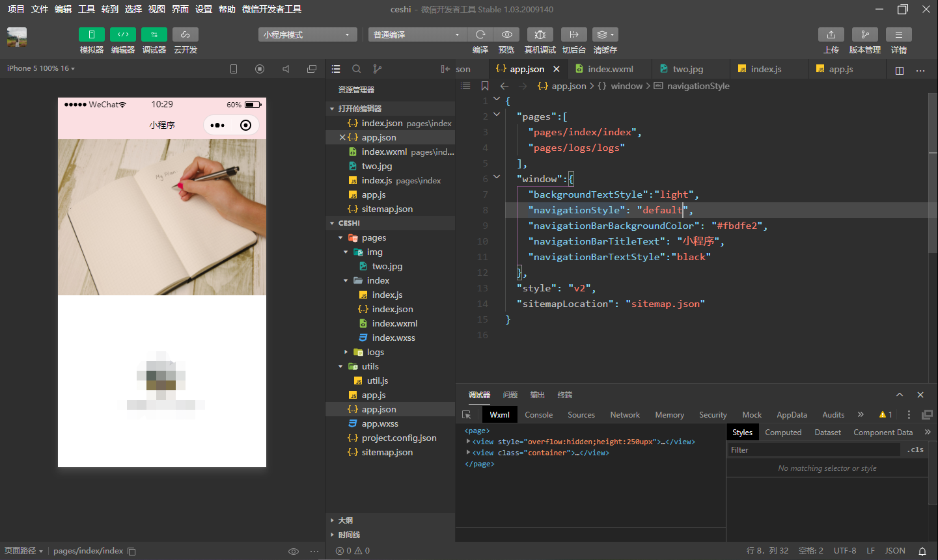The width and height of the screenshot is (938, 560).
Task: Show the file explorer list icon
Action: (x=336, y=69)
